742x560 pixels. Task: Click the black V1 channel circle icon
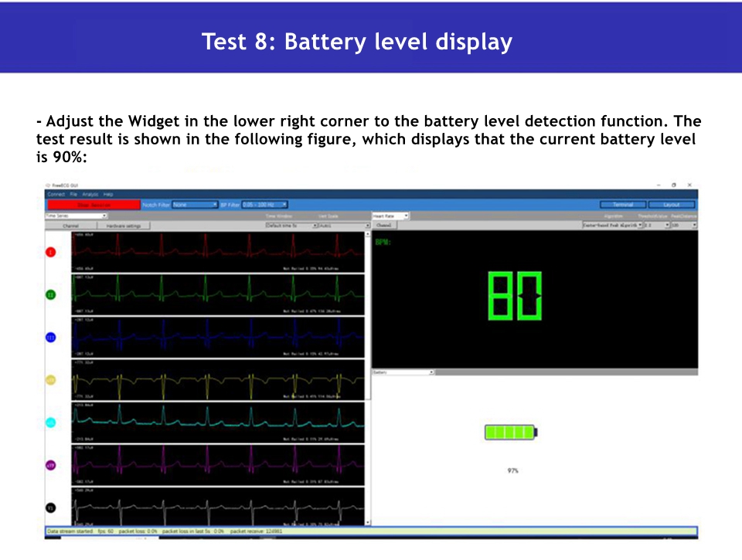[51, 507]
